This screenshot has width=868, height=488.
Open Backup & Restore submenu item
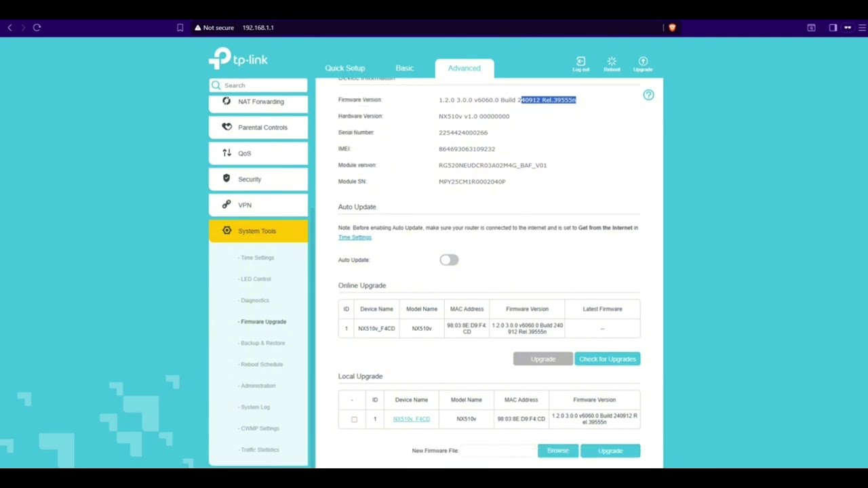(262, 343)
